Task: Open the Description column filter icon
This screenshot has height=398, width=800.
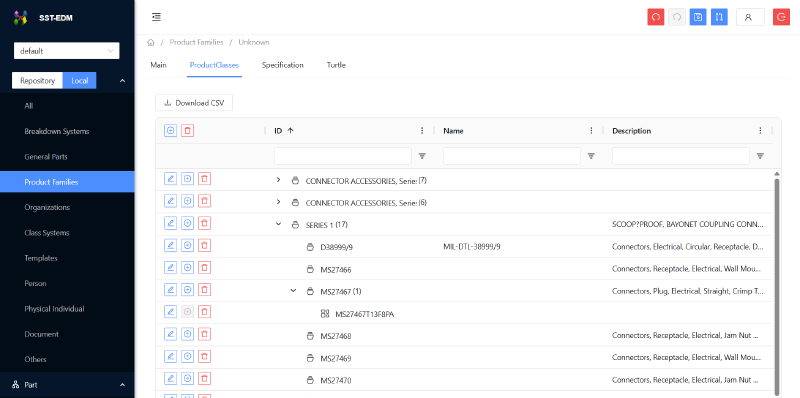Action: tap(760, 156)
